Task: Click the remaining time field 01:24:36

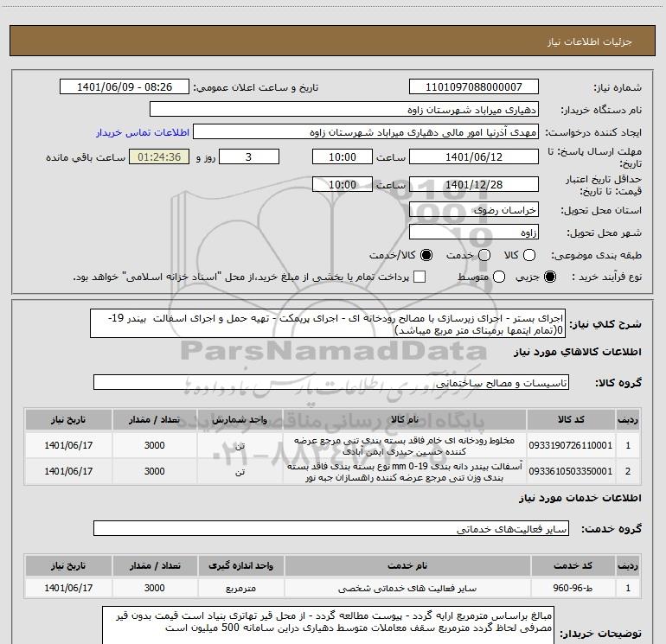Action: point(159,156)
